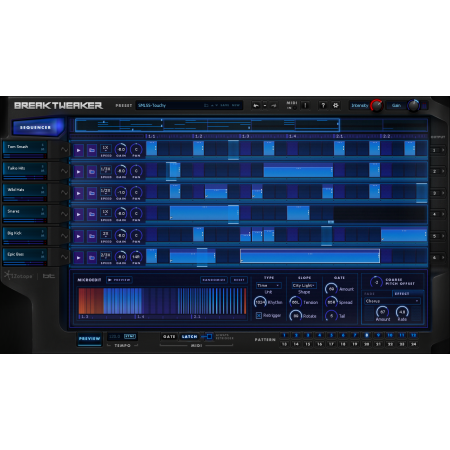Switch to the Fade tab
This screenshot has width=450, height=450.
point(369,294)
